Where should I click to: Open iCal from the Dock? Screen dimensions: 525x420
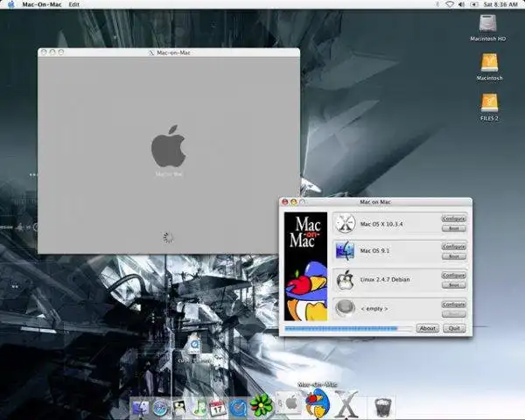point(218,407)
